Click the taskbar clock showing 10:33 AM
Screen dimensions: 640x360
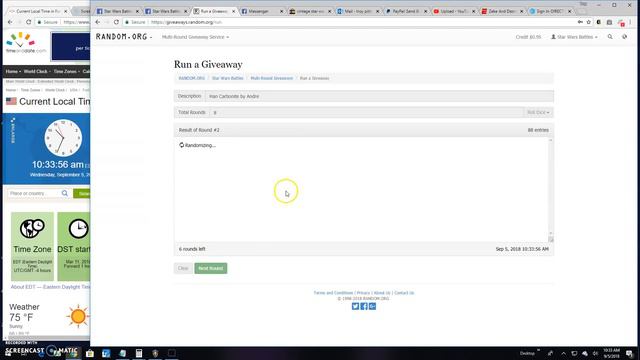pyautogui.click(x=611, y=353)
